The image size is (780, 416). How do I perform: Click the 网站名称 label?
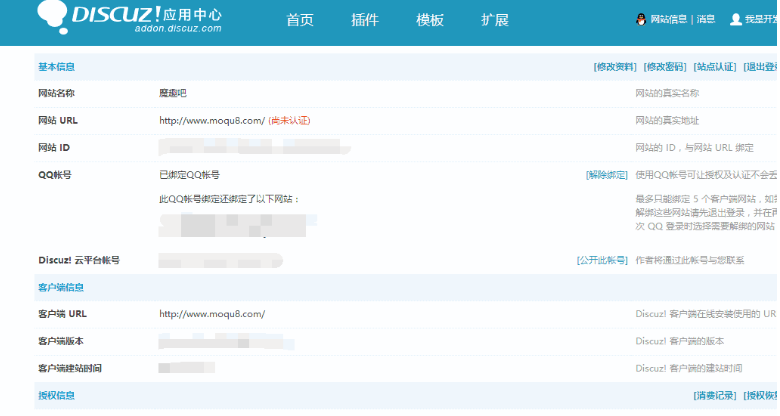click(56, 93)
